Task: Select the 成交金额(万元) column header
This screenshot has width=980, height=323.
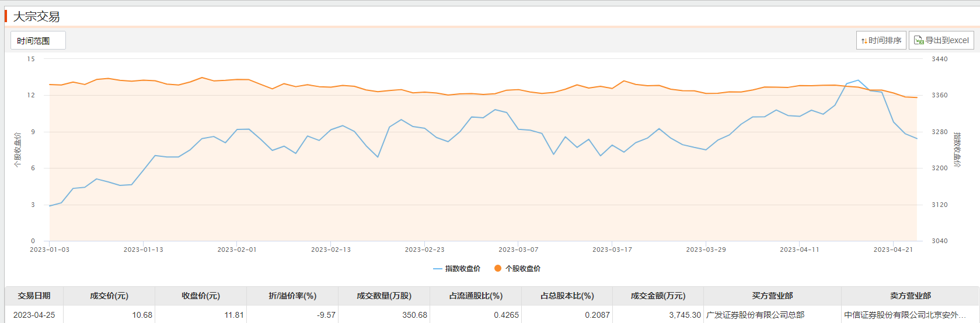Action: point(658,296)
